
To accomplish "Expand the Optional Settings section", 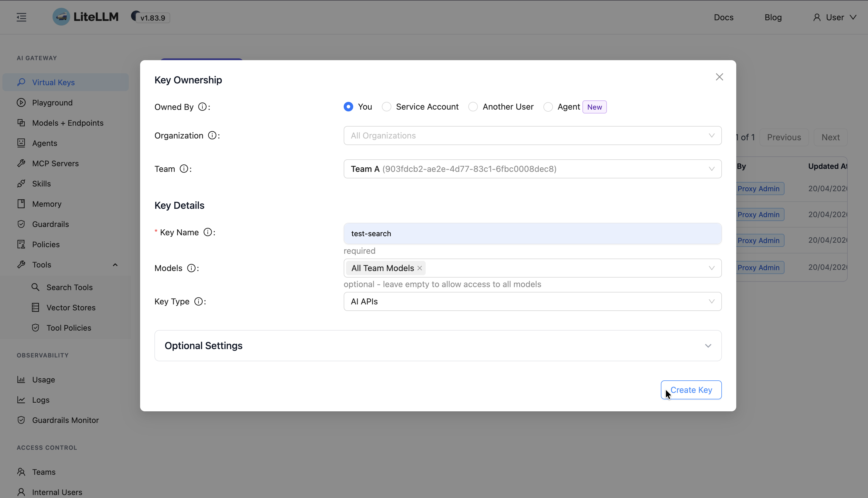I will (x=438, y=346).
